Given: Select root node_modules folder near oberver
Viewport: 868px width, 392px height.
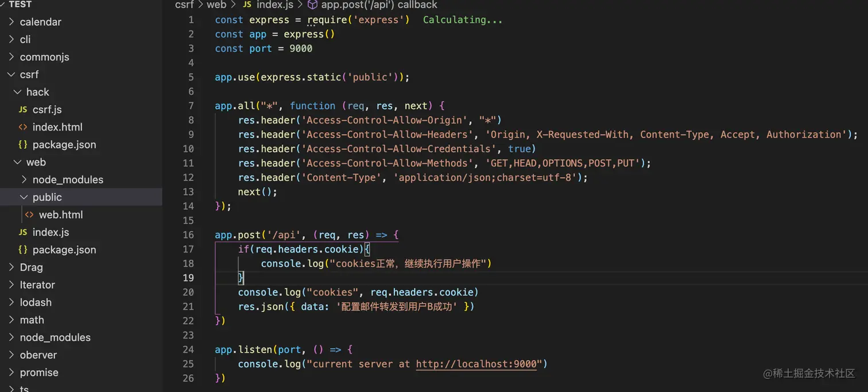Looking at the screenshot, I should (x=55, y=337).
